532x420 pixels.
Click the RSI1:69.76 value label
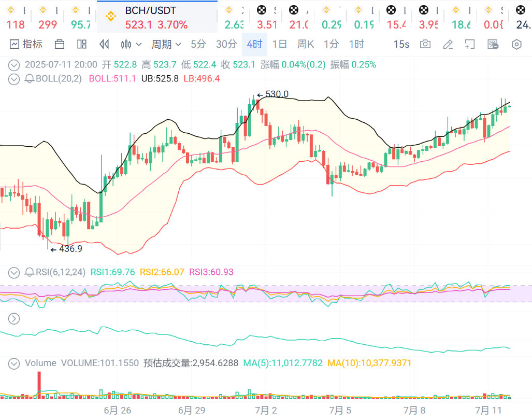click(x=112, y=272)
